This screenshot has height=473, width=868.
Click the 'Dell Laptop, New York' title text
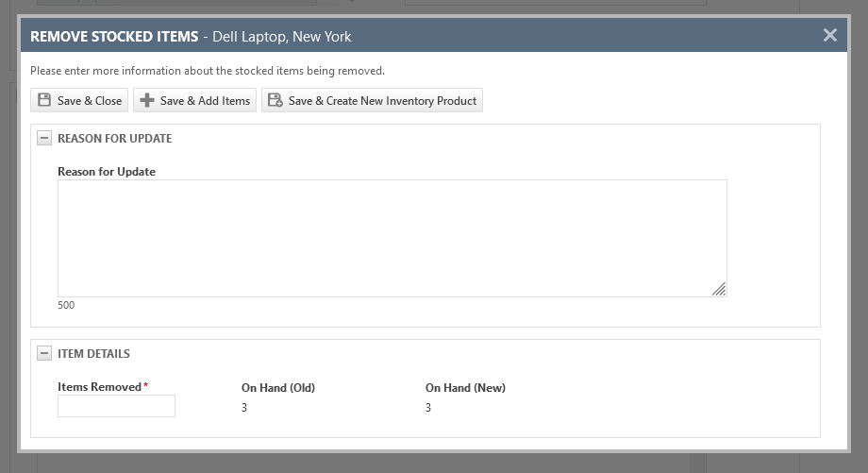282,37
